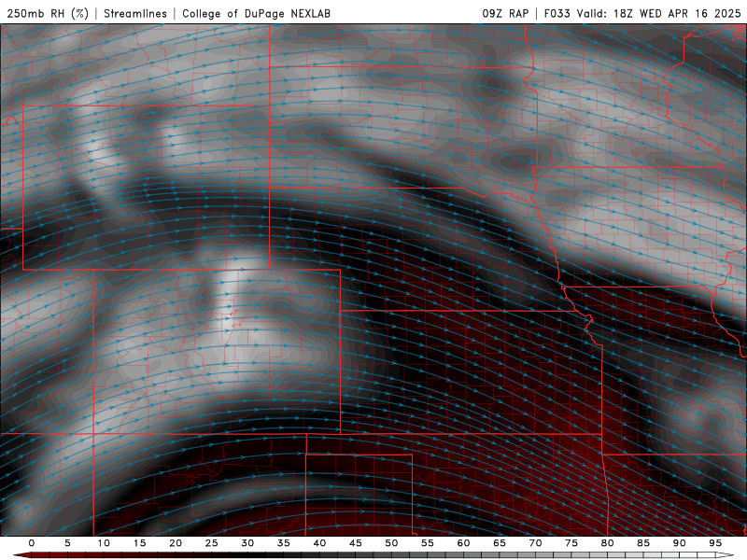Click the "35" value on the color scale
The width and height of the screenshot is (747, 560).
pos(284,543)
